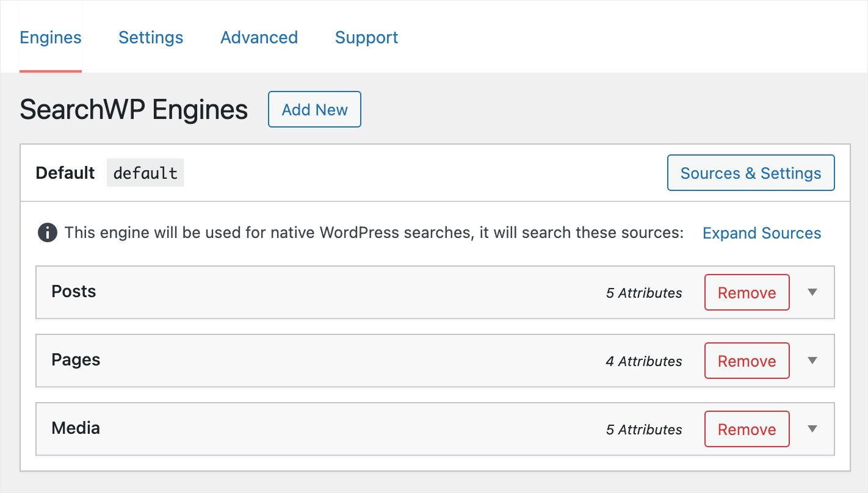Click the Add New engine button
868x493 pixels.
314,109
